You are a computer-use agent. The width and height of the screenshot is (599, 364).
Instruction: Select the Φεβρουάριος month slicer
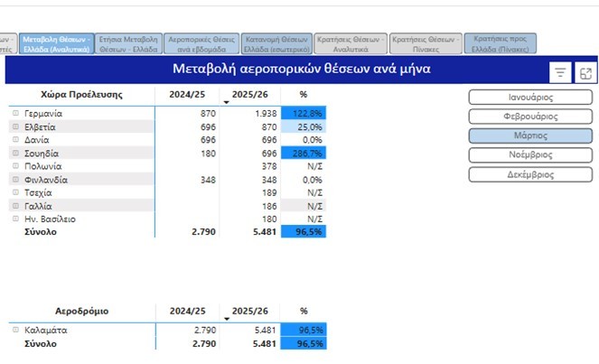[x=529, y=117]
